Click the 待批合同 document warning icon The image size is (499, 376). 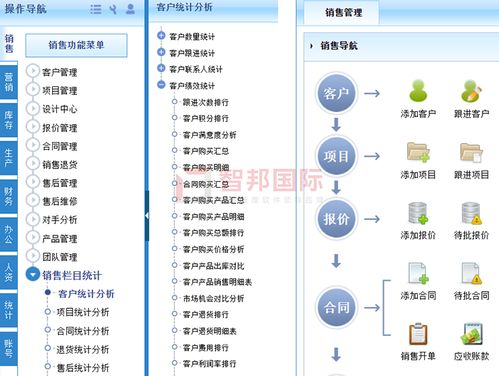[x=471, y=273]
